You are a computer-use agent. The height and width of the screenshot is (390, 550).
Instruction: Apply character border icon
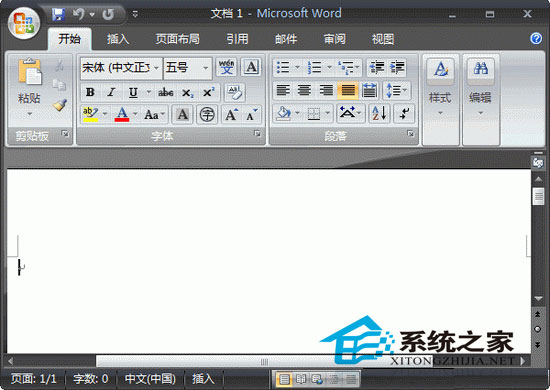pos(251,67)
